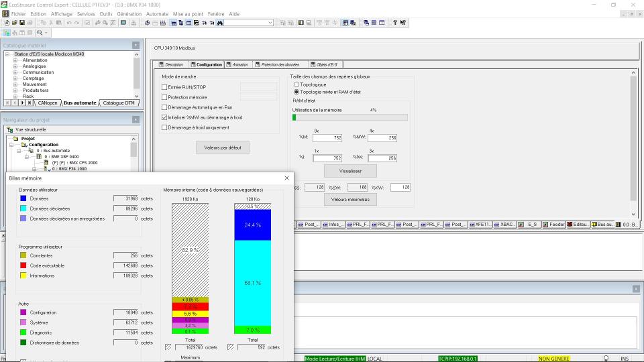Select the Topologique radio button

pos(297,84)
